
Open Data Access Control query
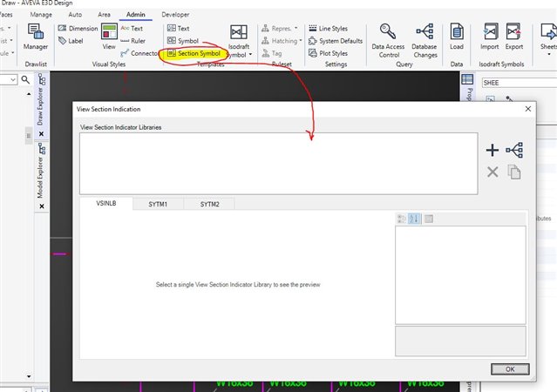coord(388,40)
